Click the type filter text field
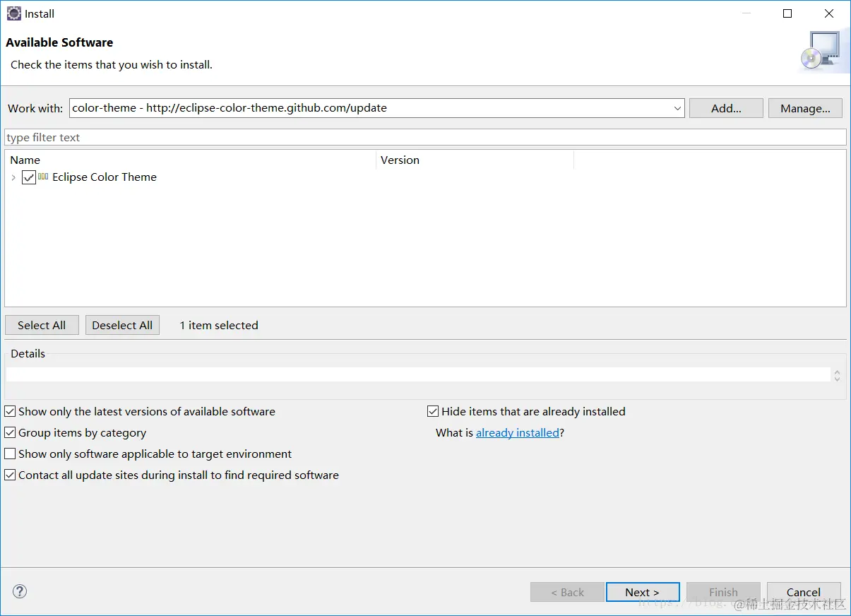Image resolution: width=851 pixels, height=616 pixels. (x=425, y=137)
